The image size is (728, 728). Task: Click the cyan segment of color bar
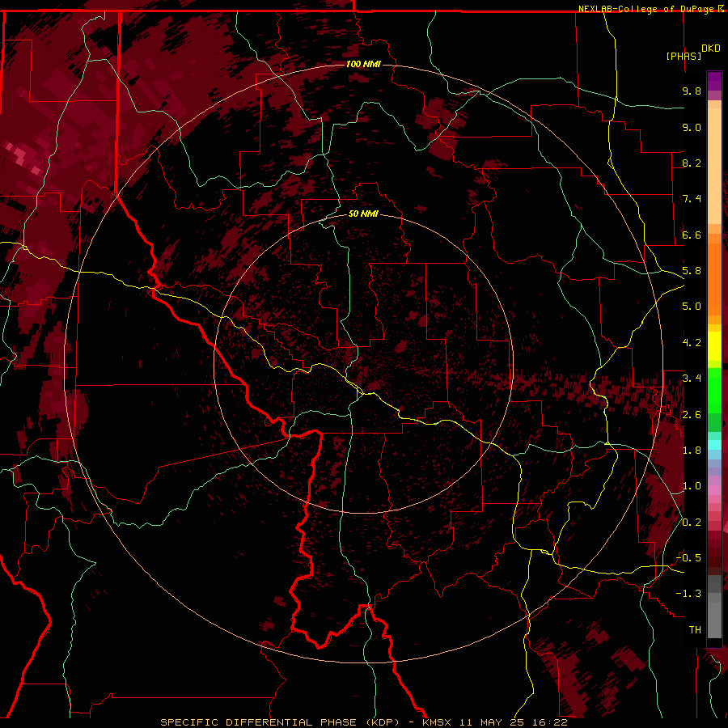(714, 445)
